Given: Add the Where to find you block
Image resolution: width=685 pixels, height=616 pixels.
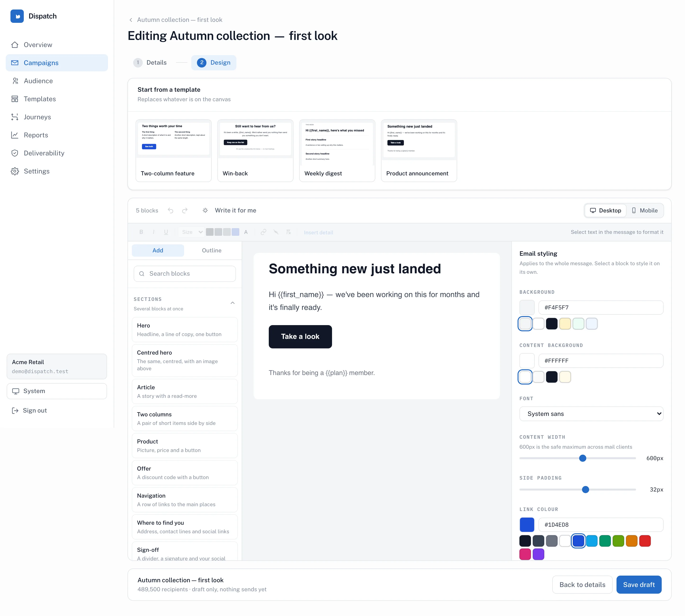Looking at the screenshot, I should click(x=185, y=527).
